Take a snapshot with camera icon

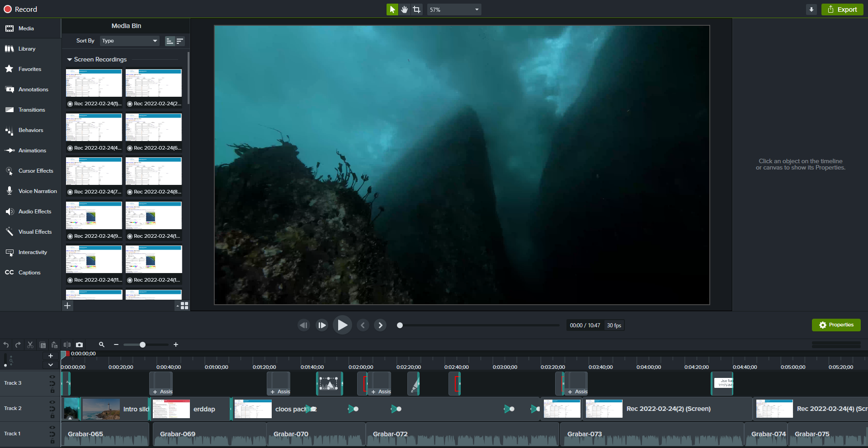(80, 345)
